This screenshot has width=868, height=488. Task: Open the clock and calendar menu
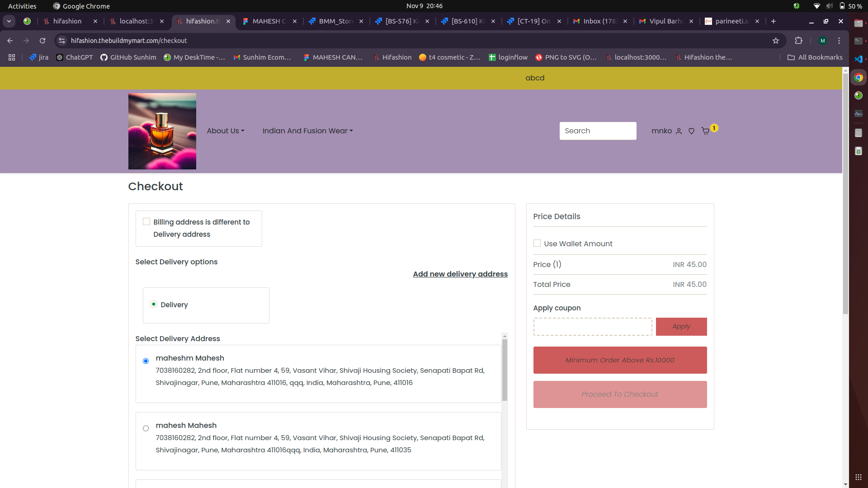click(x=424, y=6)
